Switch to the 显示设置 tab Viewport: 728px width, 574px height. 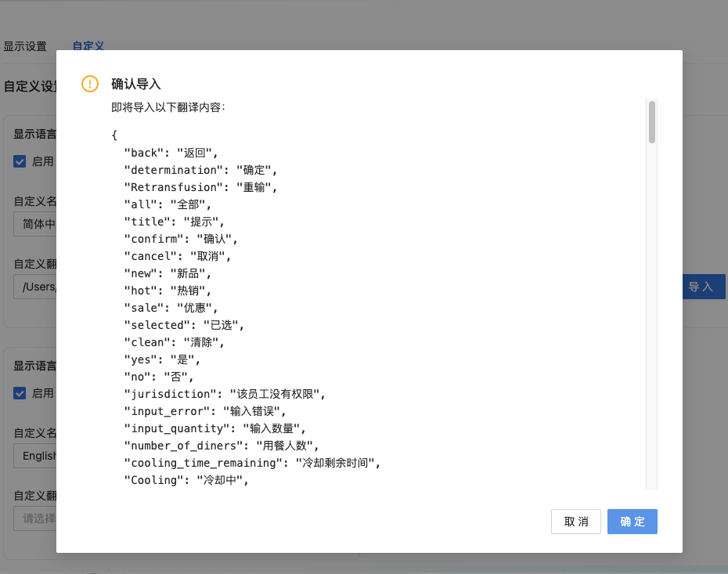click(x=25, y=46)
